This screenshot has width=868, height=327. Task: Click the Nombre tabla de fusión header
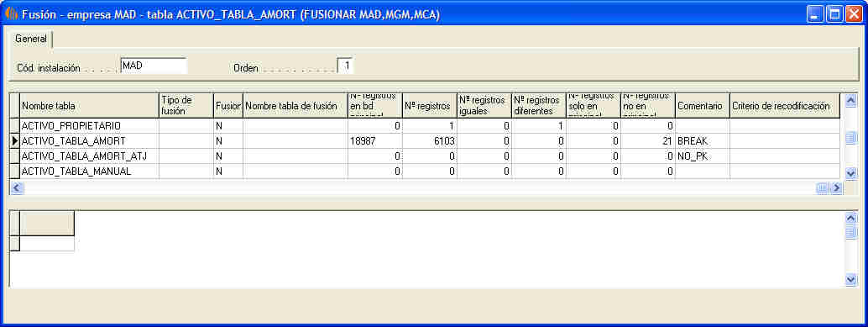295,105
